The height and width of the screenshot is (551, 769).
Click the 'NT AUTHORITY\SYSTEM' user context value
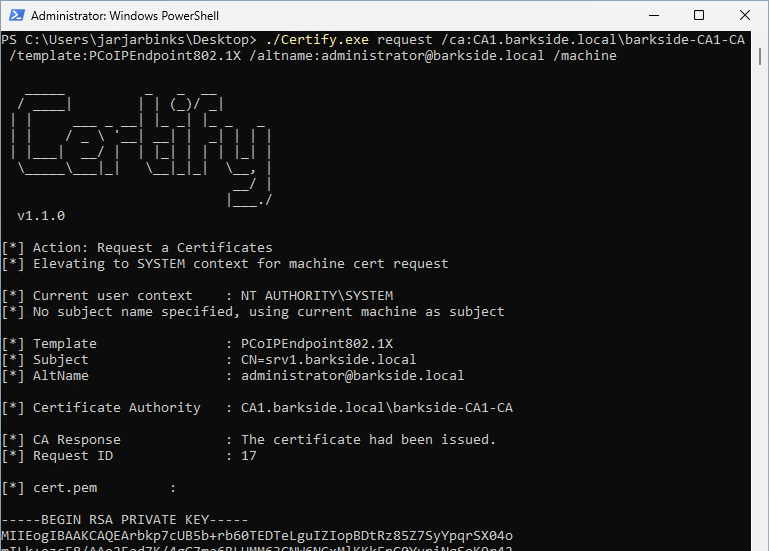click(x=317, y=295)
